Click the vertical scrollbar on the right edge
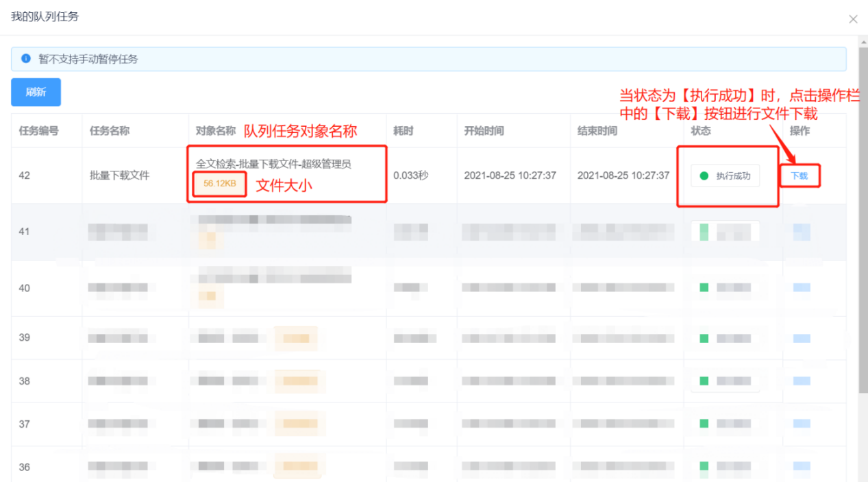The height and width of the screenshot is (482, 868). point(863,274)
